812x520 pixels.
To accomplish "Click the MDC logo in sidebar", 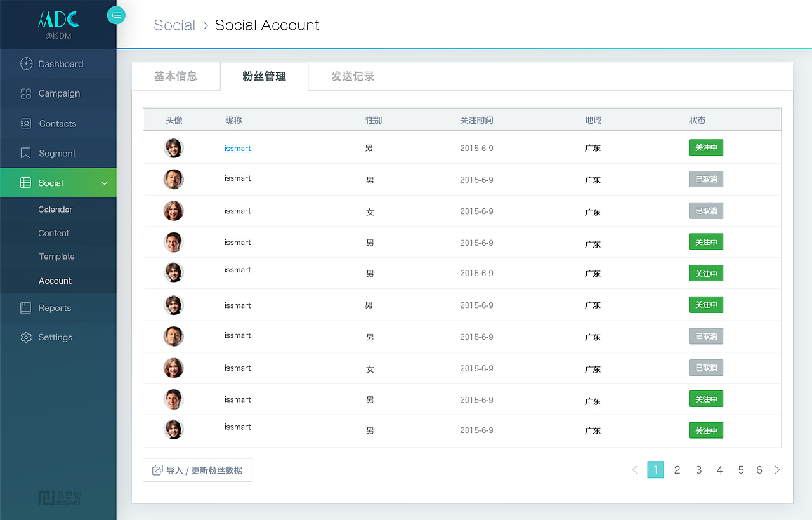I will coord(58,19).
